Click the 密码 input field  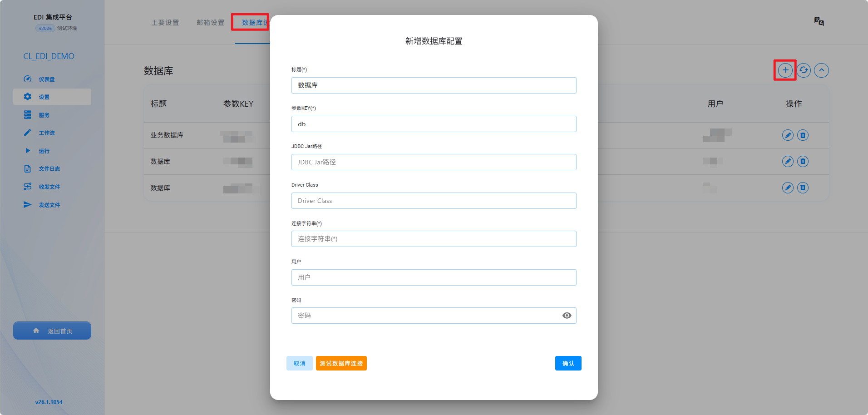pyautogui.click(x=434, y=316)
